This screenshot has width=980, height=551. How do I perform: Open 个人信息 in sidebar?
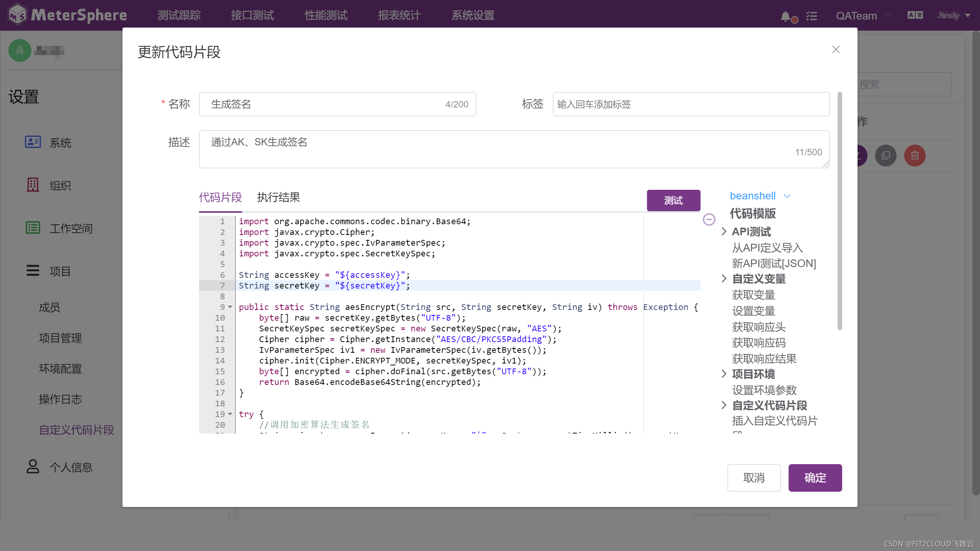71,467
